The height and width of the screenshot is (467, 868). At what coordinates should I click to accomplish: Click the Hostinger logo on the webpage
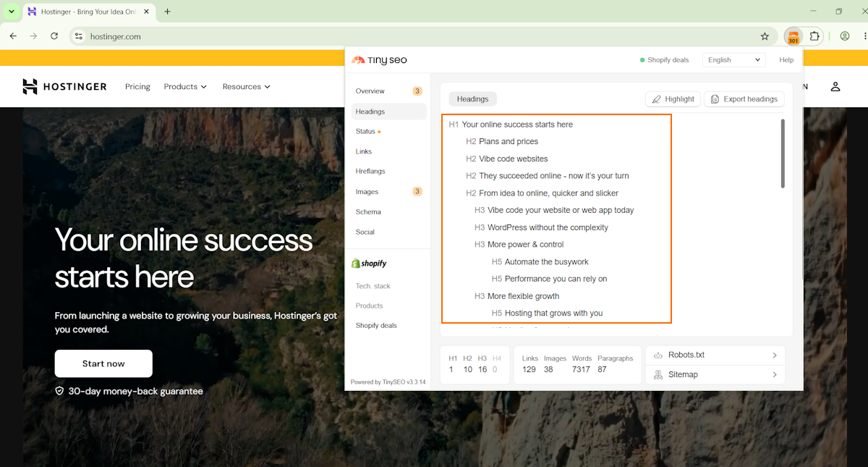click(x=64, y=87)
